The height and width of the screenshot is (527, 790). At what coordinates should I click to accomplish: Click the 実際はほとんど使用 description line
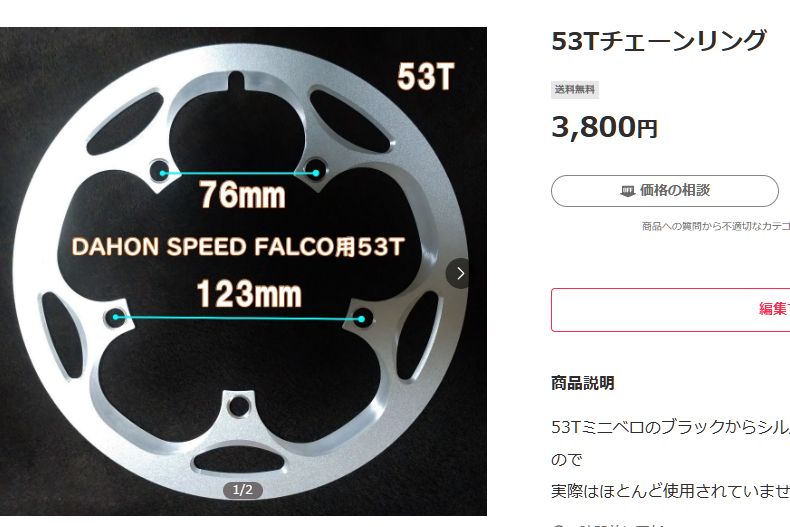click(x=671, y=491)
